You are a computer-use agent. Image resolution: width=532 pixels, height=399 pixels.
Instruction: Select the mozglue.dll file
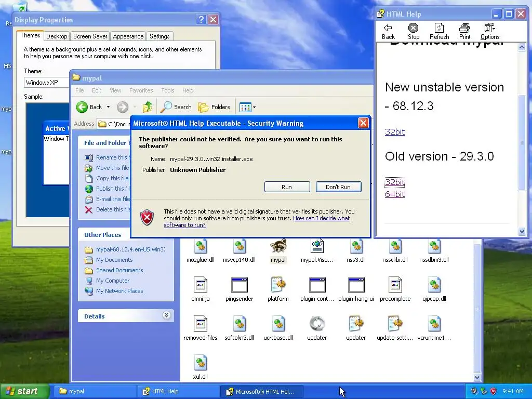tap(201, 251)
